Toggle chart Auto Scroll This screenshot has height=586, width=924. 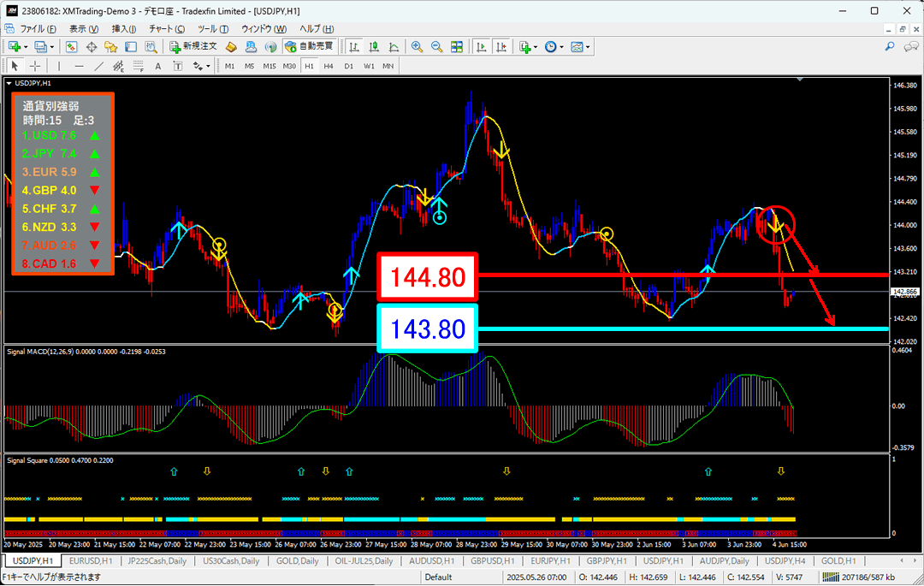pyautogui.click(x=482, y=46)
